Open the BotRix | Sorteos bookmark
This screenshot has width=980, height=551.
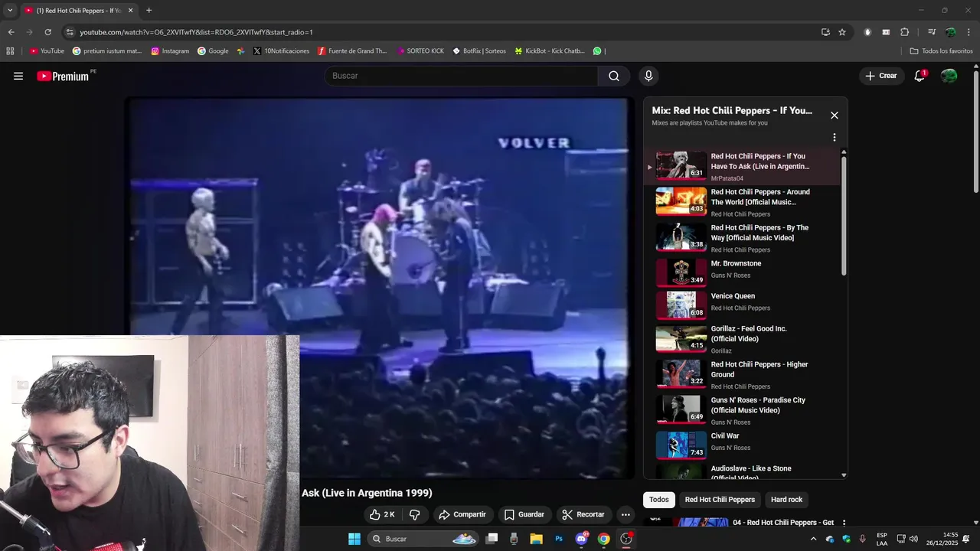479,51
